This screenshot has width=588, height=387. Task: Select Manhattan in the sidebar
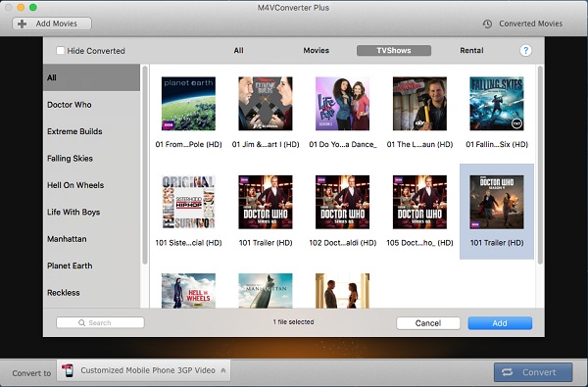(91, 239)
